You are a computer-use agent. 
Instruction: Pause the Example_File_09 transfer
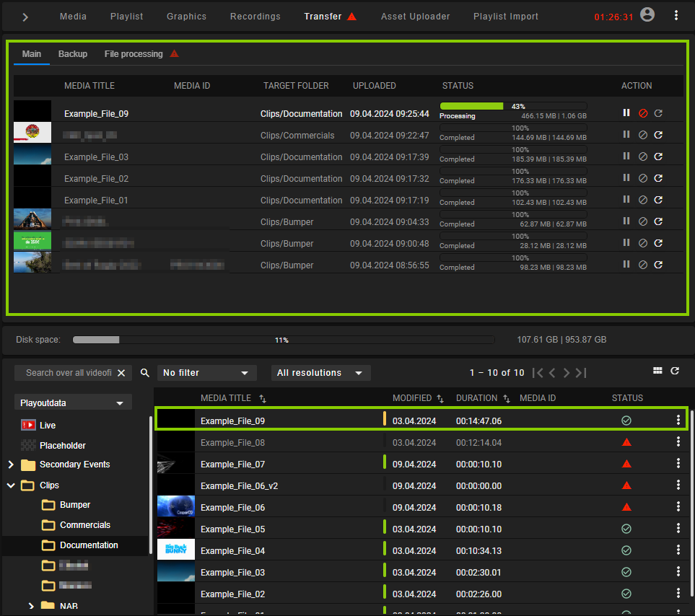[x=625, y=113]
